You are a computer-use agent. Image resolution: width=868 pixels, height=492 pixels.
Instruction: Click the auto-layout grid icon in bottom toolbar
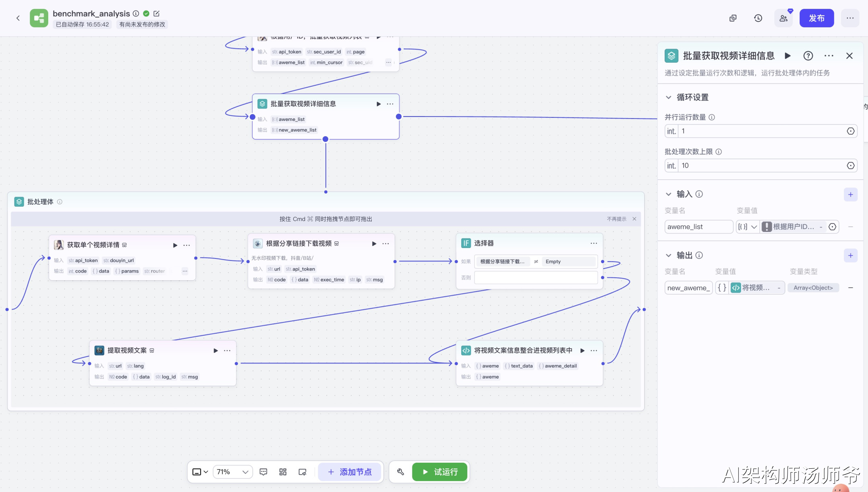coord(283,472)
